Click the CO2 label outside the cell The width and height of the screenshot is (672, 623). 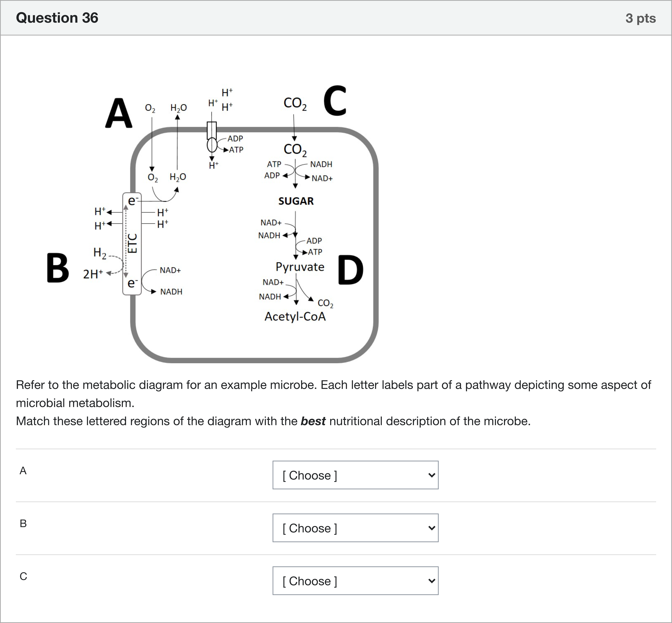(295, 103)
